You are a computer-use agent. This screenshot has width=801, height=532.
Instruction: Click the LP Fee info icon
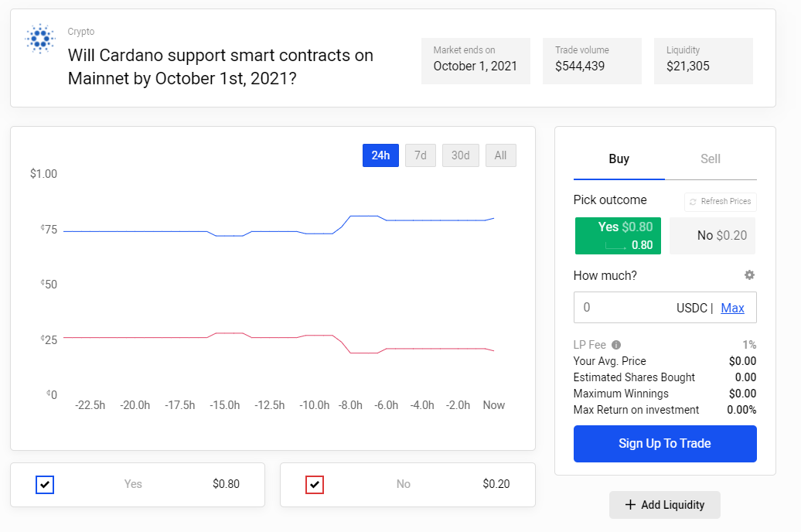pos(616,344)
